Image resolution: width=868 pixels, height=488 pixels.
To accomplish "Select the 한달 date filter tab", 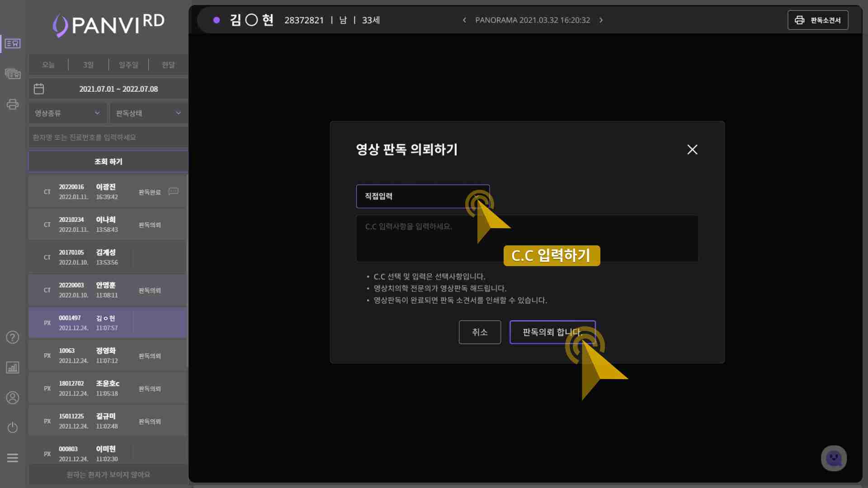I will point(169,65).
